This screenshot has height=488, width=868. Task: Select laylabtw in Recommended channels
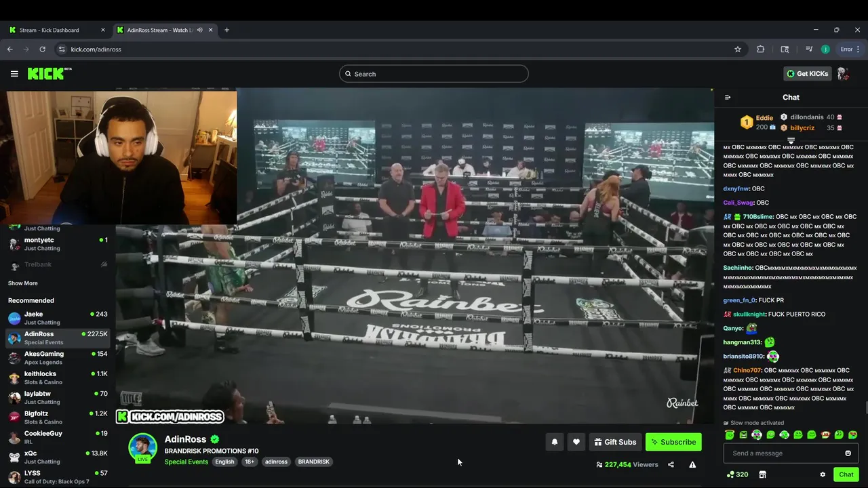[58, 397]
